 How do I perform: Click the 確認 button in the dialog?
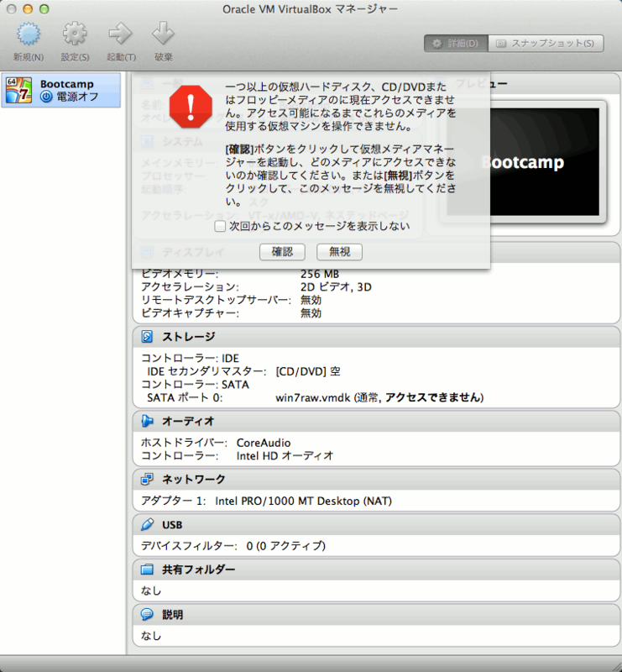click(x=282, y=251)
